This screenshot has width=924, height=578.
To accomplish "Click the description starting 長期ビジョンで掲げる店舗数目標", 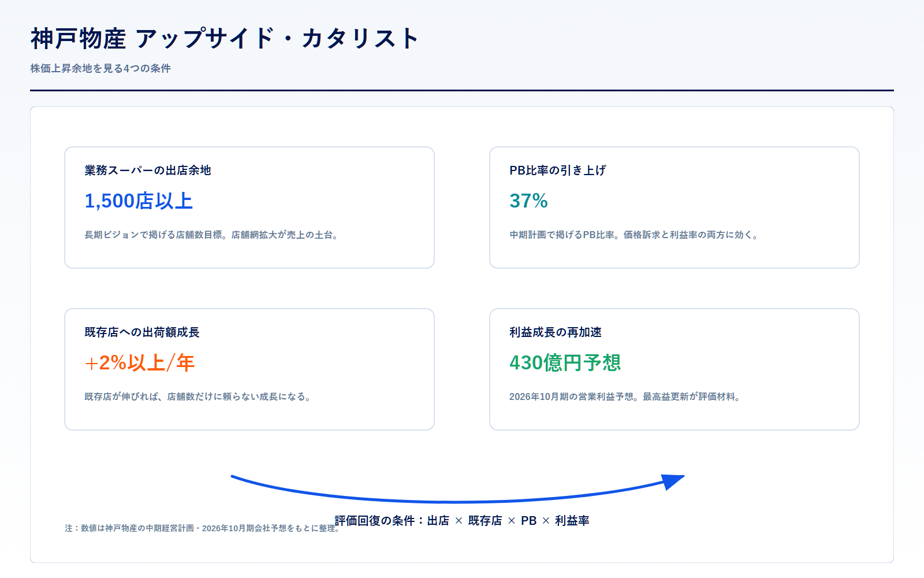I will coord(211,235).
